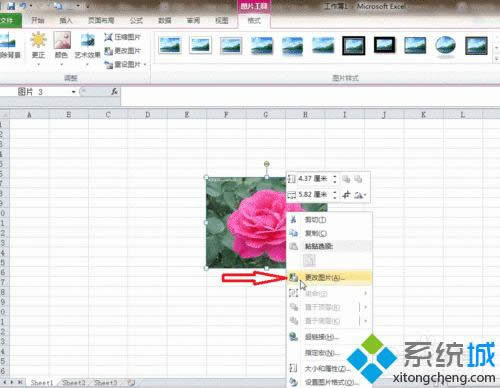Click the formula bar fx function icon

[x=114, y=92]
